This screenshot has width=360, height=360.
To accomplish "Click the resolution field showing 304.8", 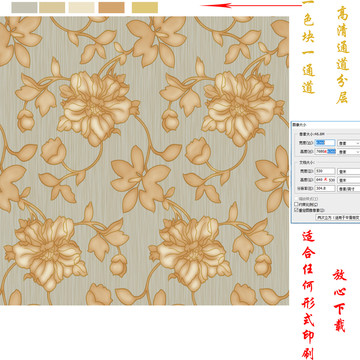I will (325, 189).
